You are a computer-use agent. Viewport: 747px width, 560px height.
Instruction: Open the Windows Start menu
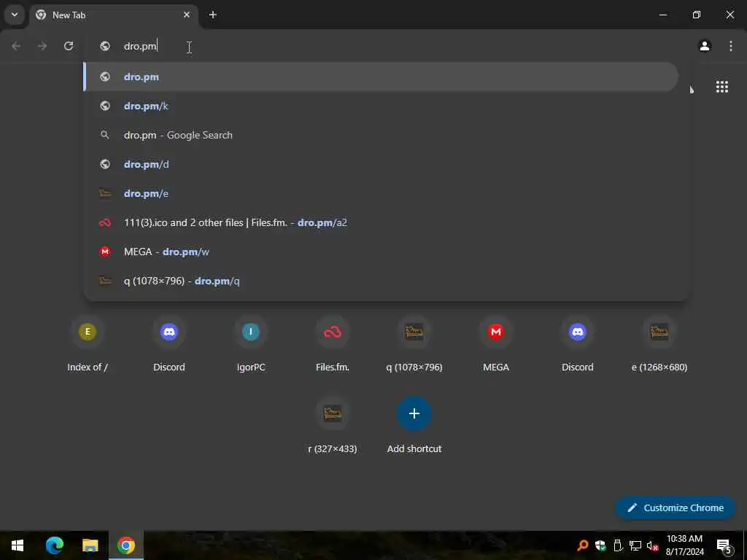18,545
